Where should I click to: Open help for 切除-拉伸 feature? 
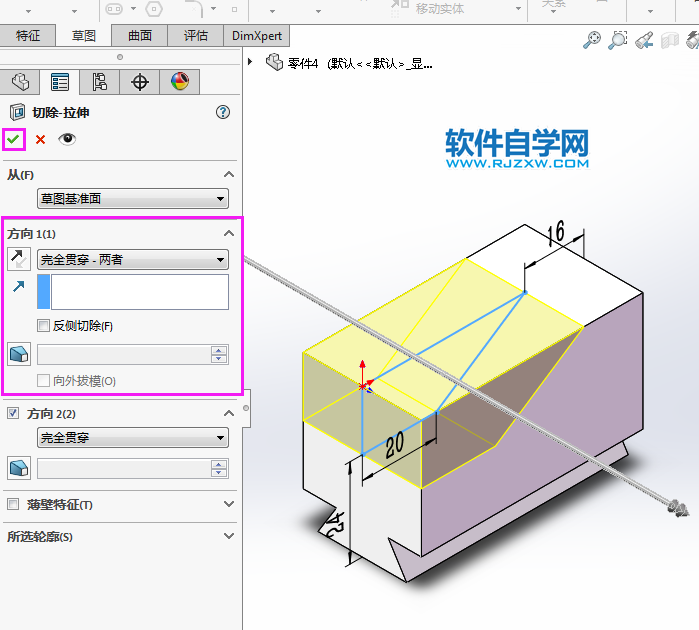click(223, 112)
